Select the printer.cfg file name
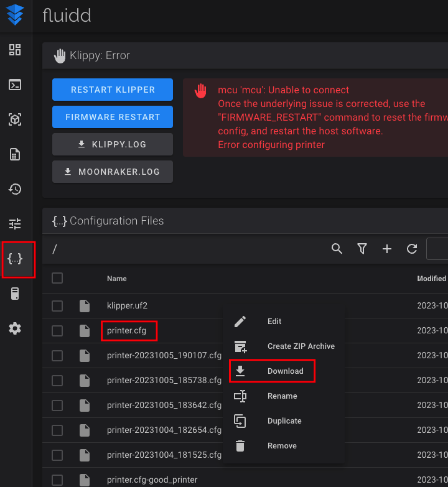This screenshot has width=448, height=487. click(126, 330)
